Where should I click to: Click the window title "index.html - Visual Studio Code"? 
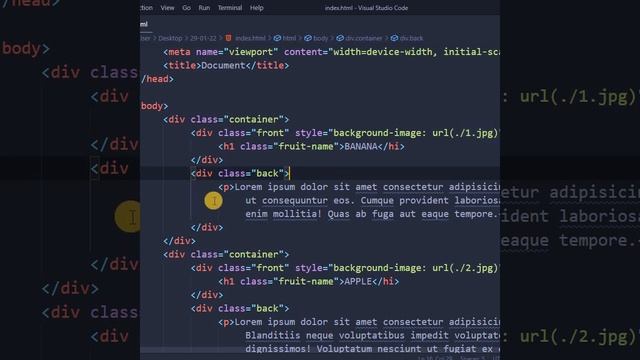366,8
